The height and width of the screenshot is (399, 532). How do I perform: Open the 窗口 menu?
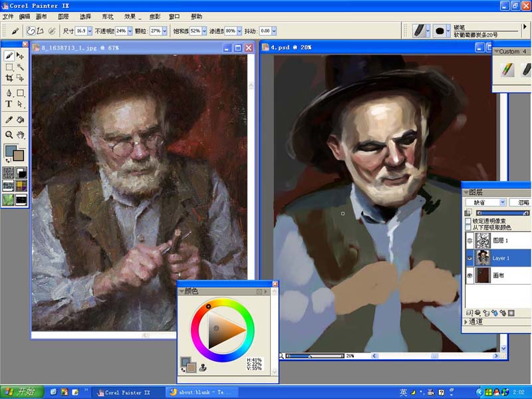pyautogui.click(x=174, y=16)
